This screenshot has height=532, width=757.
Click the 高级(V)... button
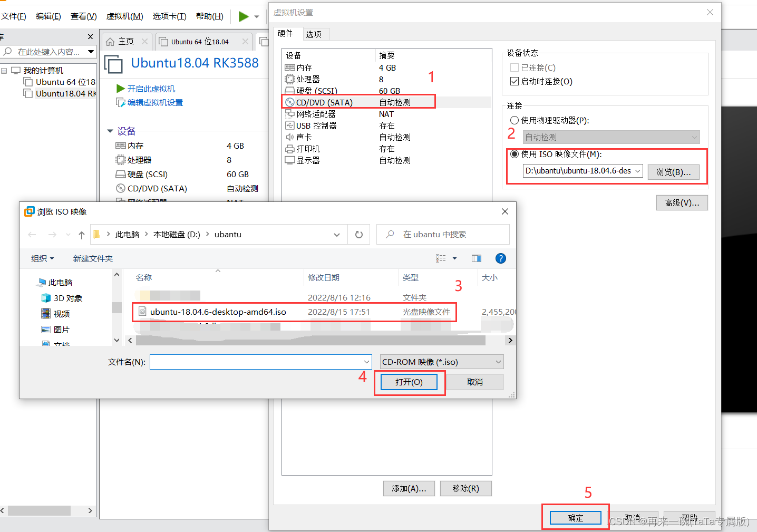pos(682,202)
